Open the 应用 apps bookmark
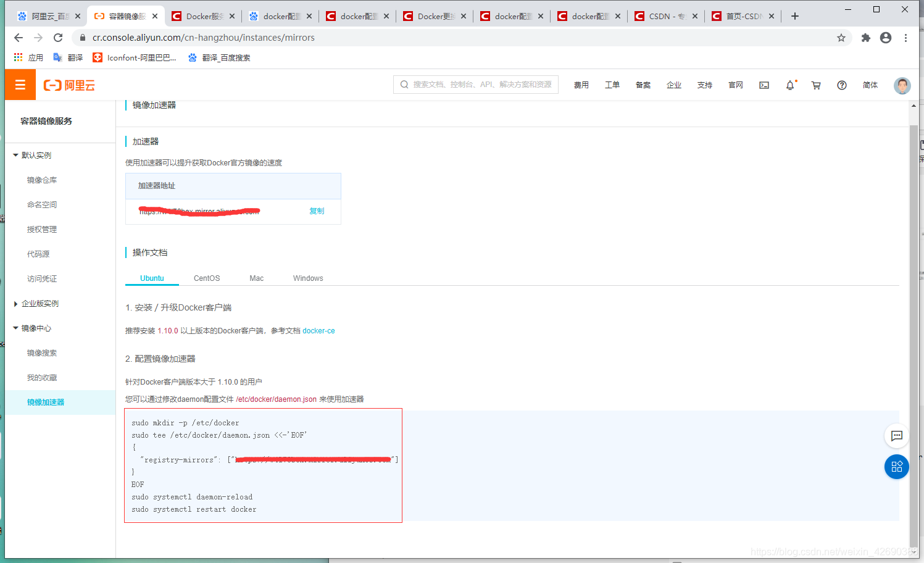 28,57
